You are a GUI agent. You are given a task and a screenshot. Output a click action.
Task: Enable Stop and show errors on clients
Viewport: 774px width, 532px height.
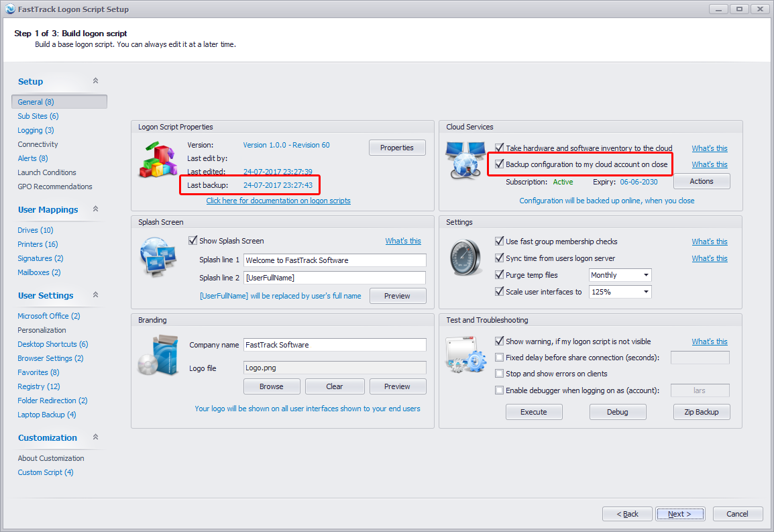click(499, 374)
